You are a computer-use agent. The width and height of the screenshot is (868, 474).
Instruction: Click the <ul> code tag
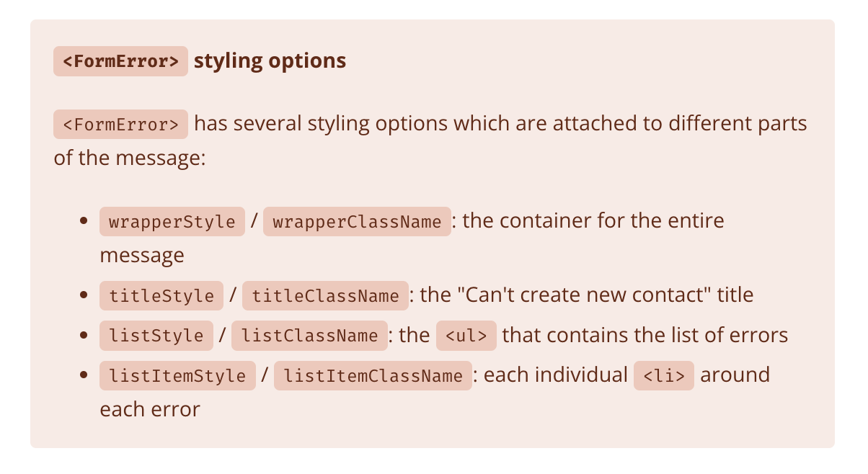pos(466,336)
